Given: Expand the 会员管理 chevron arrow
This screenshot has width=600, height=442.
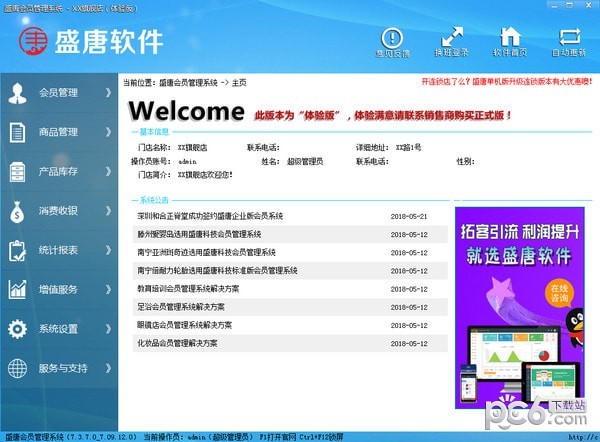Looking at the screenshot, I should (108, 93).
